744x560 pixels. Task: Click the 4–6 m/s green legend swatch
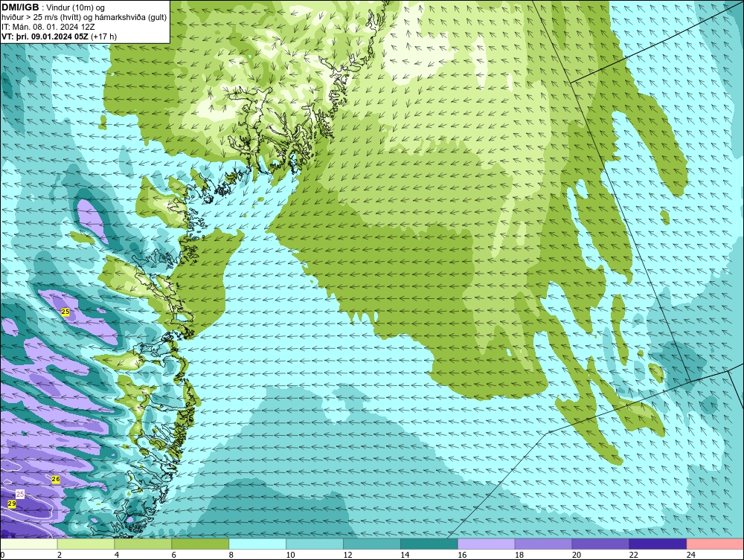pos(143,544)
